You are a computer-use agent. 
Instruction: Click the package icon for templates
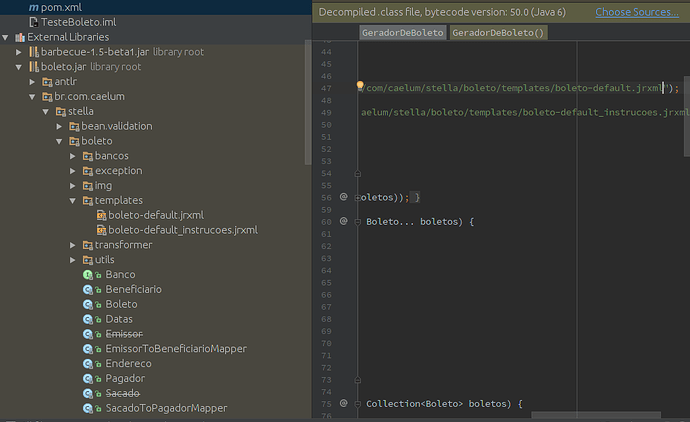(88, 201)
